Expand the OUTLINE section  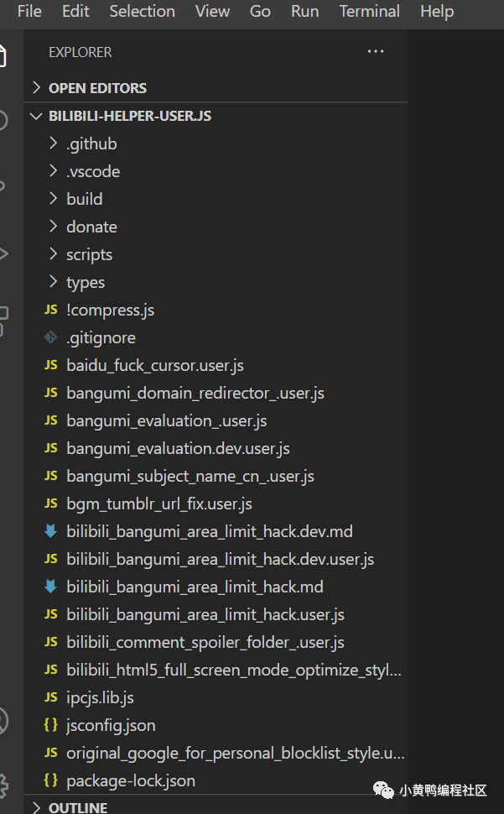pyautogui.click(x=216, y=807)
